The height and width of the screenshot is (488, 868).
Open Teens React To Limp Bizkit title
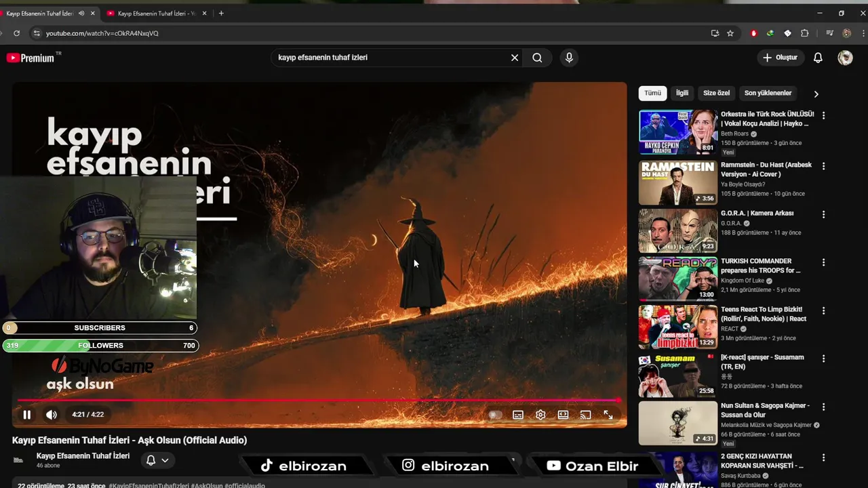(x=764, y=314)
